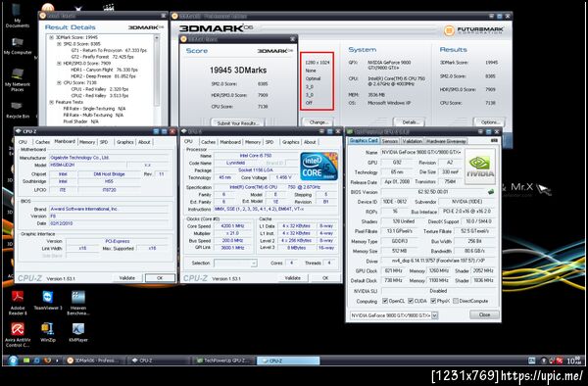Open the Recycle Bin icon
588x386 pixels.
18,110
